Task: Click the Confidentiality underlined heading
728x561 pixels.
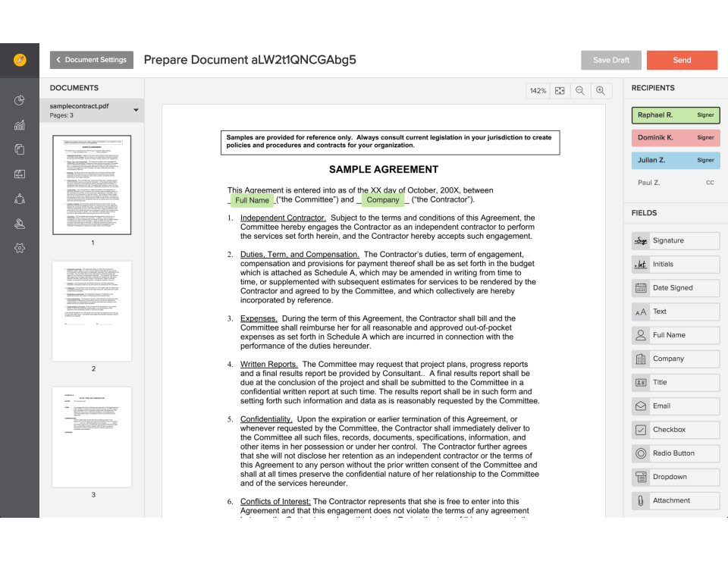Action: (x=266, y=419)
